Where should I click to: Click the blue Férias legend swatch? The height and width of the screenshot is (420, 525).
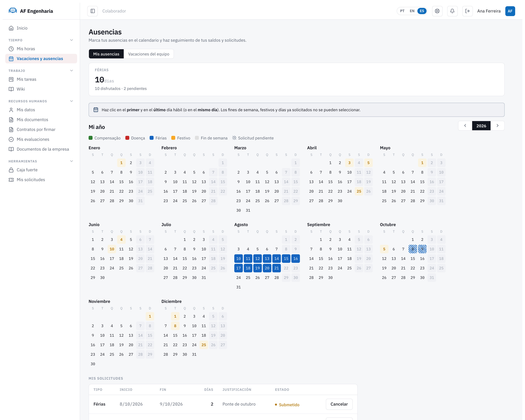click(x=151, y=138)
